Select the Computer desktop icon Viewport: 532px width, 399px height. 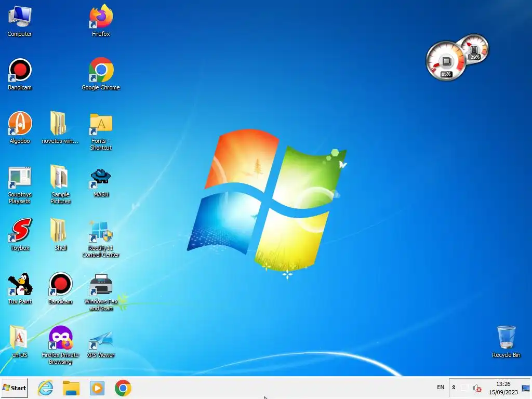pyautogui.click(x=20, y=22)
